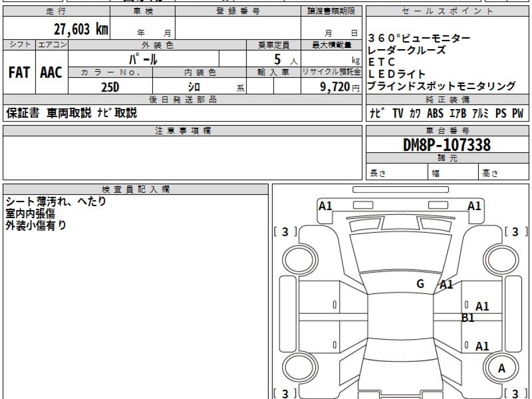Screen dimensions: 532x399
Task: Click inside the empty 注意事項欄 notes box
Action: coord(183,157)
